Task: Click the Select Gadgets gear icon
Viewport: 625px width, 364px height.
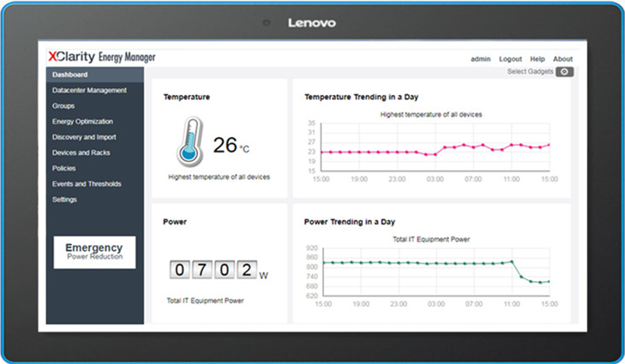Action: coord(563,71)
